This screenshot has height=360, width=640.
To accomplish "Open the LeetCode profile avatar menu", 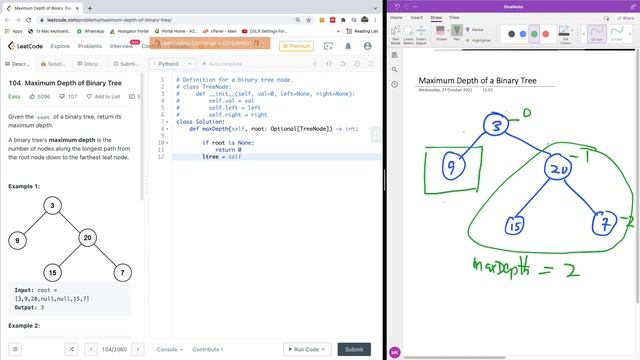I will click(367, 46).
